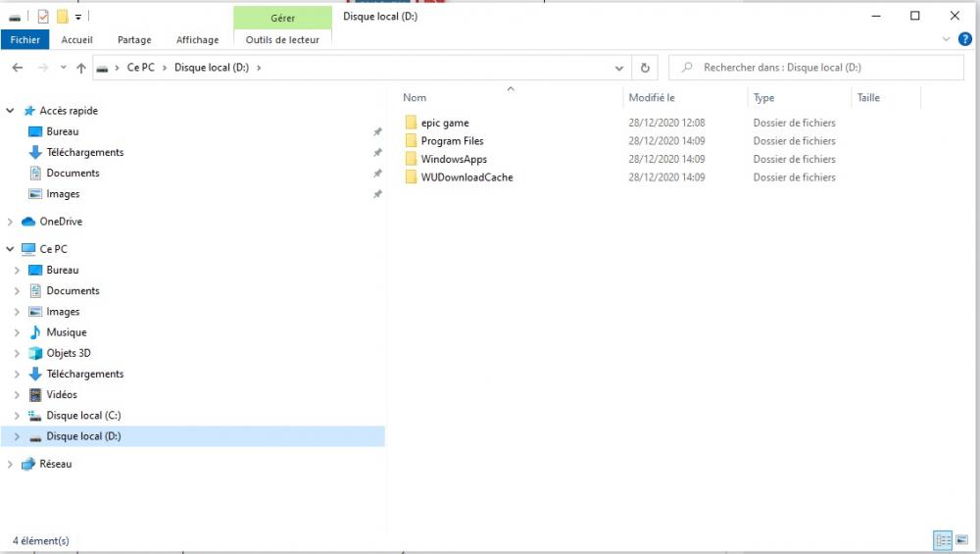Image resolution: width=980 pixels, height=554 pixels.
Task: Click Téléchargements arrow icon under Ce PC
Action: tap(35, 374)
